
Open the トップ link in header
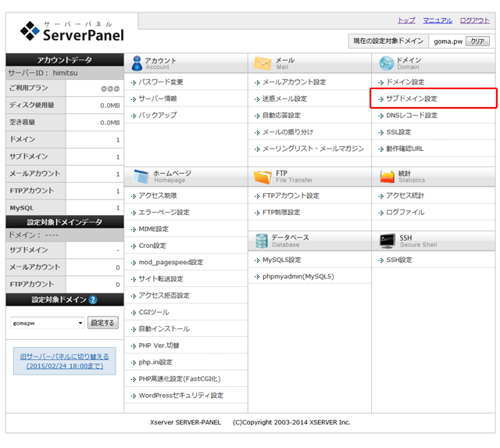(406, 20)
